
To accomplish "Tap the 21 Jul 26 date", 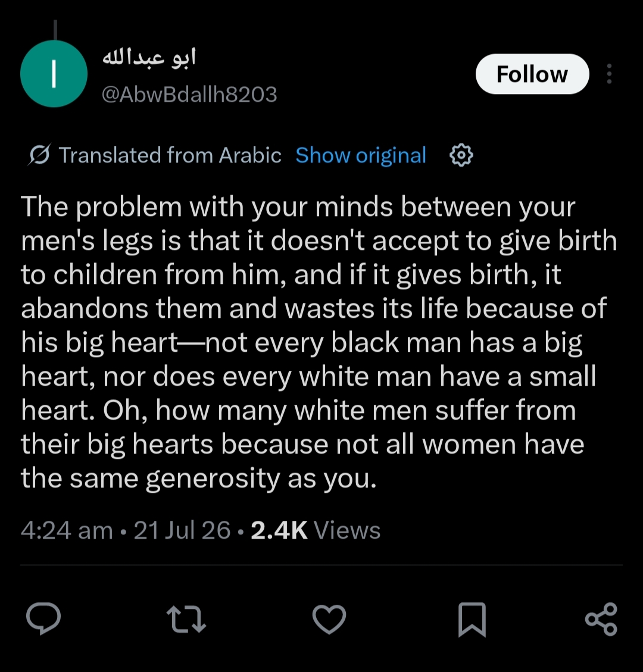I will 182,530.
